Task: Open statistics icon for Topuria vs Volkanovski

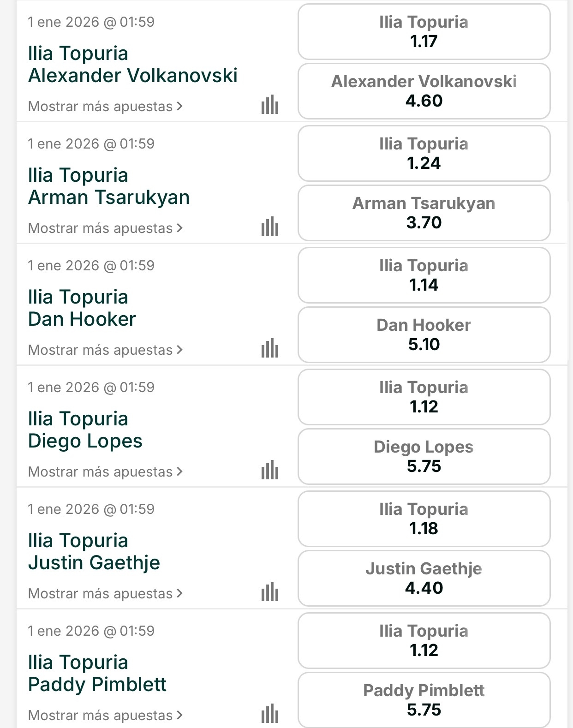Action: click(x=270, y=105)
